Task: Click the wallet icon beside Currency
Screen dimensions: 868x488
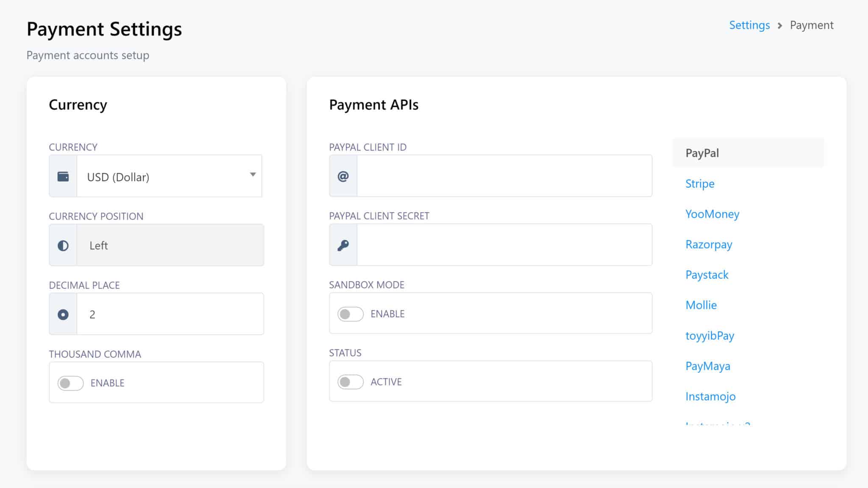Action: pos(63,176)
